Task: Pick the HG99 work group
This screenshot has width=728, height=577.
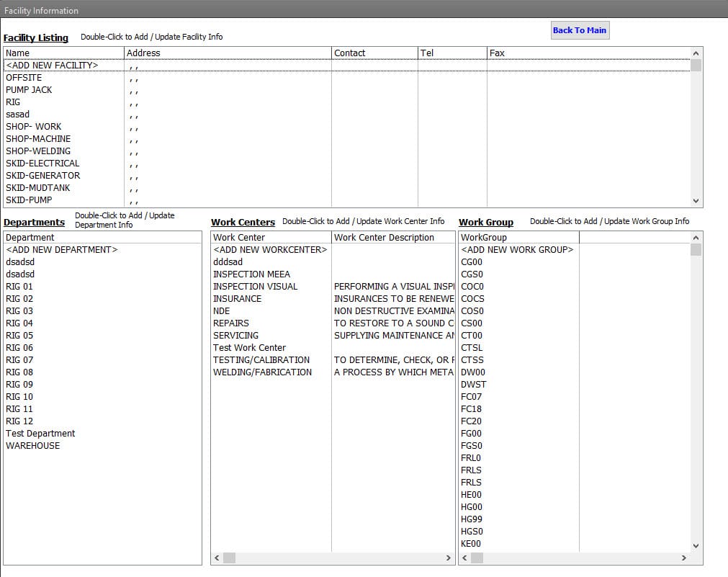Action: 575,519
